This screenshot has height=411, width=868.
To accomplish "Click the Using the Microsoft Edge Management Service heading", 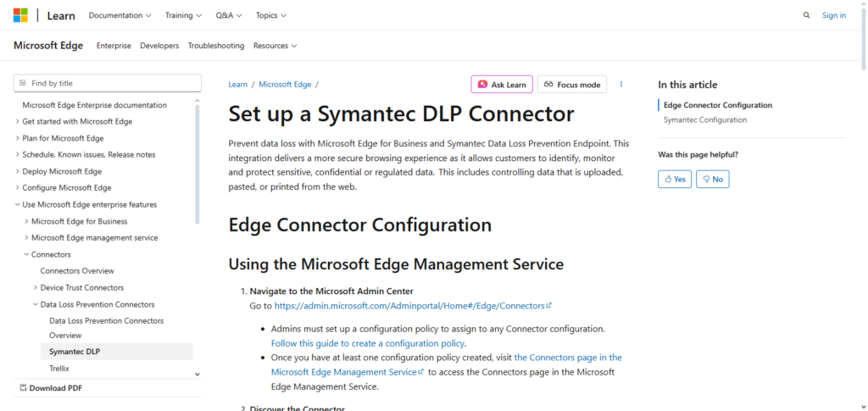I will pyautogui.click(x=396, y=264).
